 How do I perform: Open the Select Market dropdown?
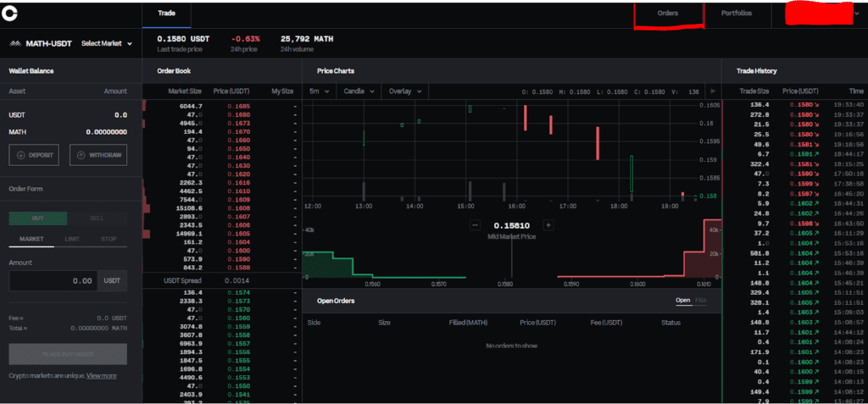(107, 43)
